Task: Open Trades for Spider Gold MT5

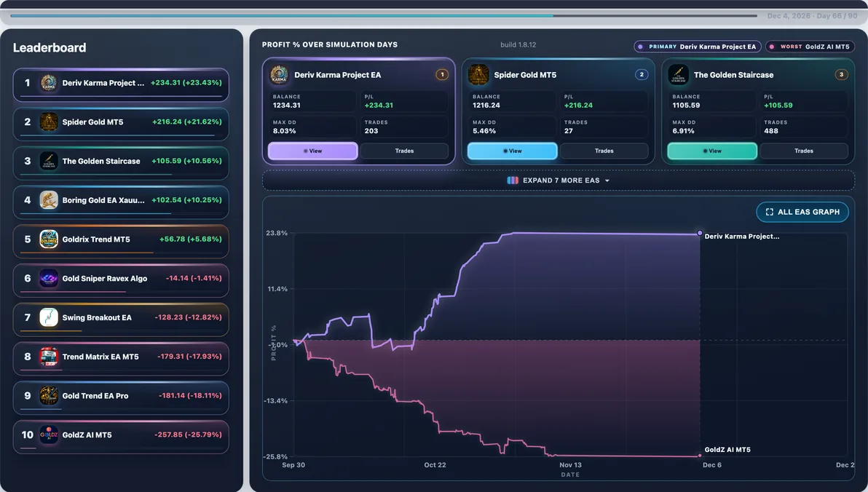Action: tap(604, 151)
